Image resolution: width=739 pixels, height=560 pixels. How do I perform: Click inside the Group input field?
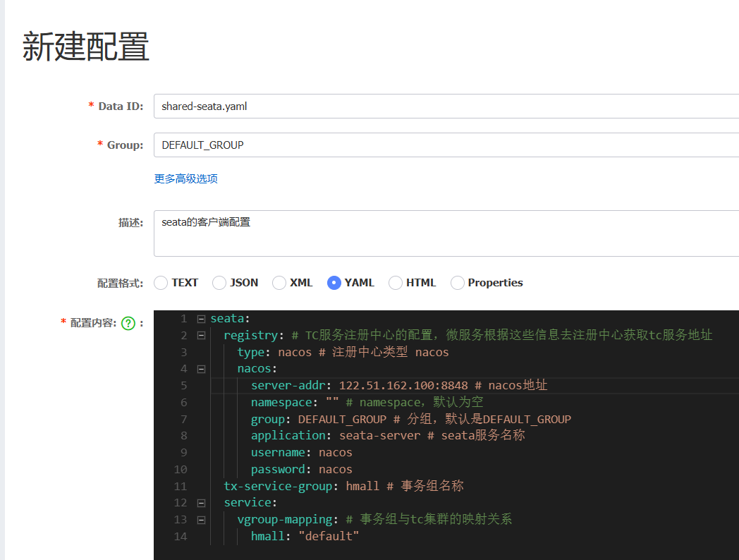(353, 145)
